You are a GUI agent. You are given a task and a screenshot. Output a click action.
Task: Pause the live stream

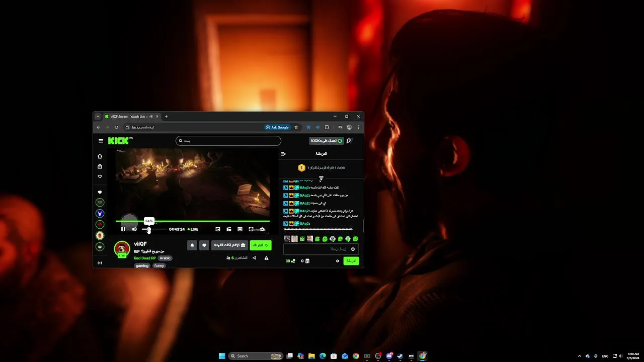(x=123, y=229)
